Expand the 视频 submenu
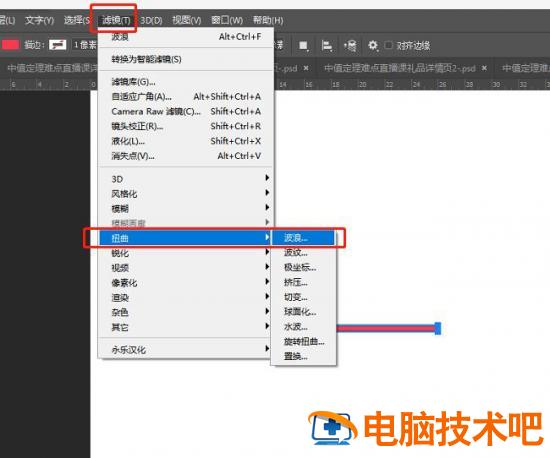This screenshot has width=550, height=458. (x=186, y=268)
